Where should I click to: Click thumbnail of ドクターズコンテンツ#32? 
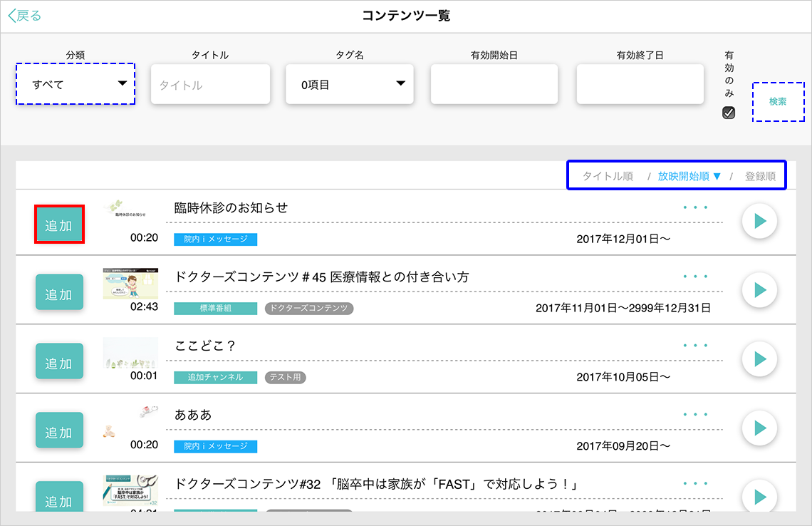point(130,490)
